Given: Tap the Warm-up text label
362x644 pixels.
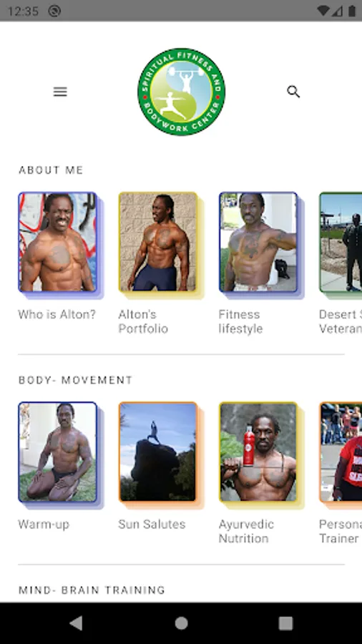Looking at the screenshot, I should [x=44, y=525].
